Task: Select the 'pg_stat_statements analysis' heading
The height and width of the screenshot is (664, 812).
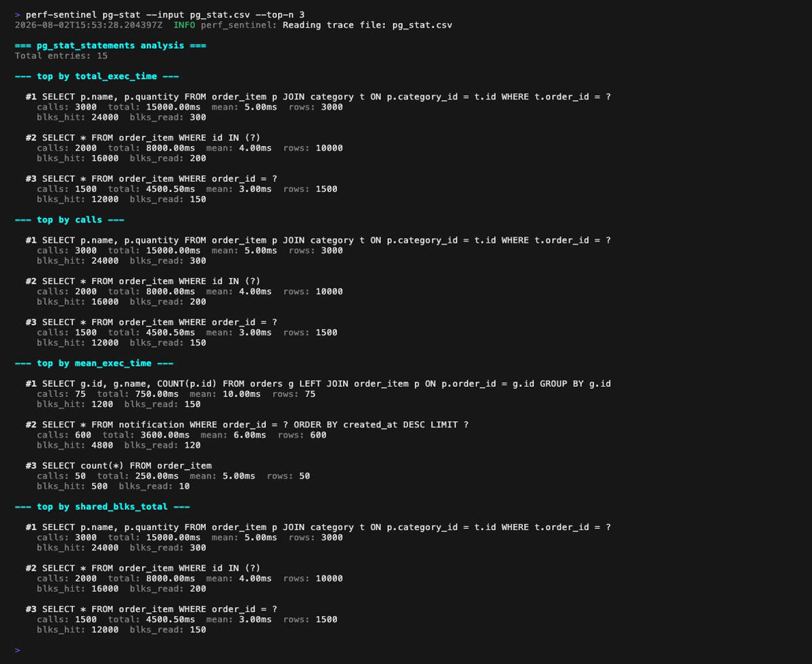Action: tap(110, 45)
